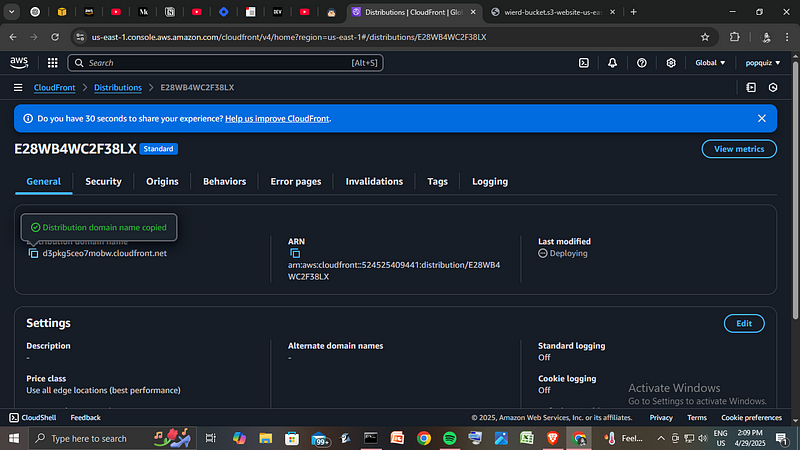Screen dimensions: 800x450
Task: Switch to the General tab
Action: click(x=43, y=182)
